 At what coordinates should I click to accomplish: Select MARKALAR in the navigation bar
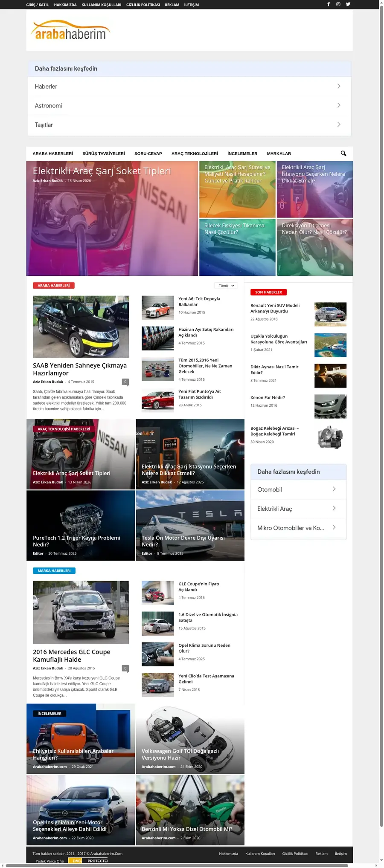279,153
